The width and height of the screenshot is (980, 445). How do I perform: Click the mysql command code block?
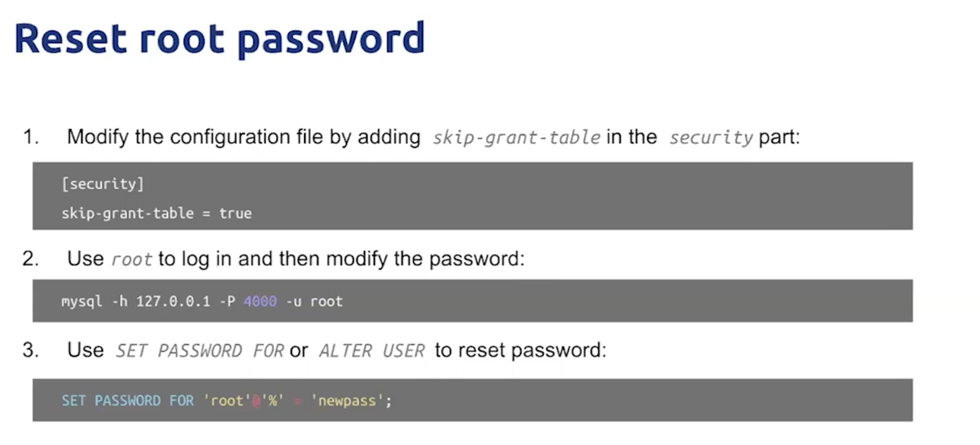pos(473,301)
